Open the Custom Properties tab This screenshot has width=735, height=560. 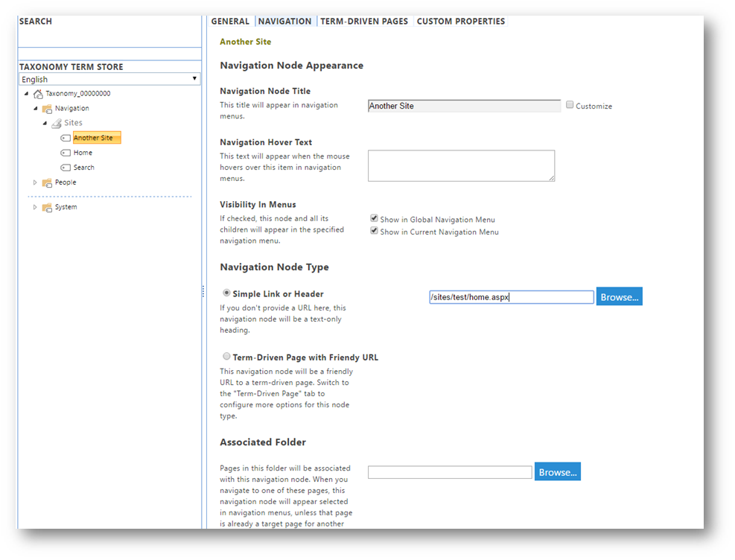click(461, 22)
